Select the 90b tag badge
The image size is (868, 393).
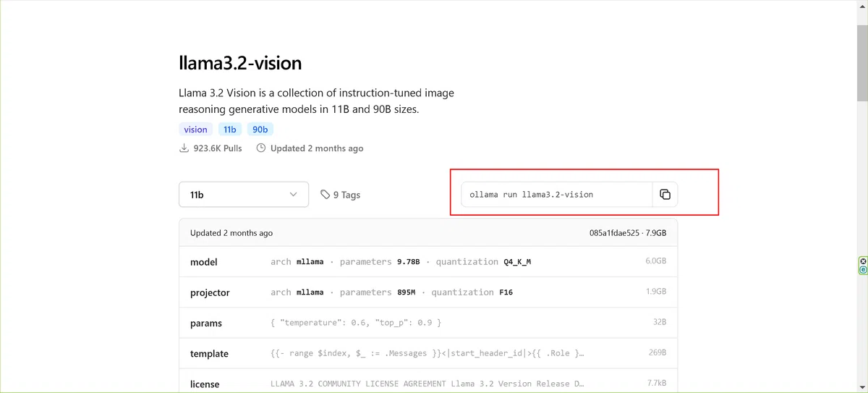point(260,130)
